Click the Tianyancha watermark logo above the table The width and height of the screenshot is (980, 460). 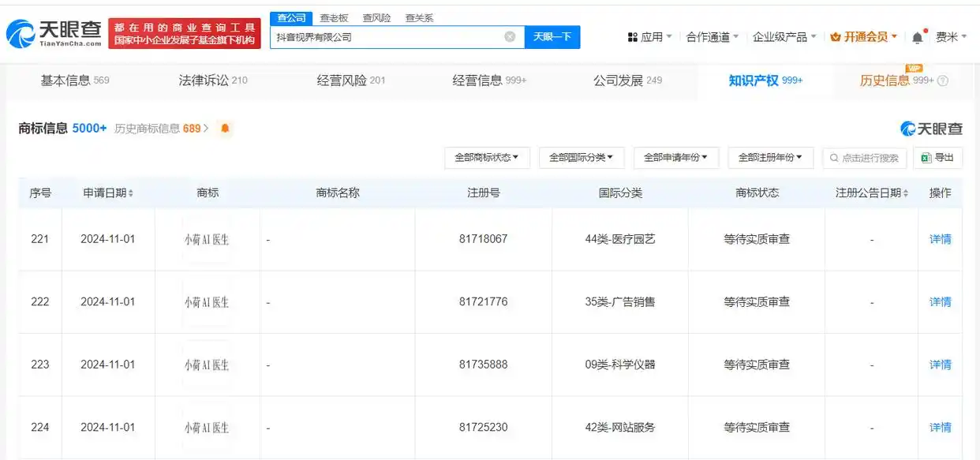931,128
